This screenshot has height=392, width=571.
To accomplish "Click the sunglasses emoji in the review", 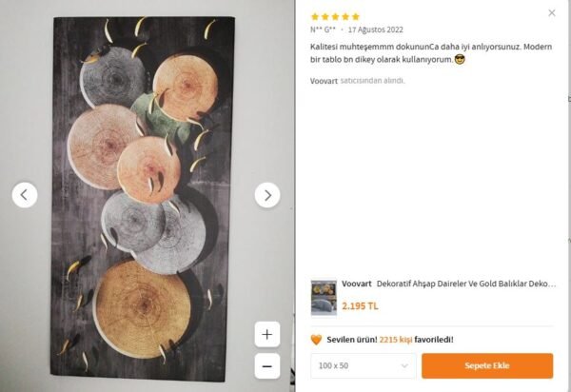I will click(x=461, y=60).
